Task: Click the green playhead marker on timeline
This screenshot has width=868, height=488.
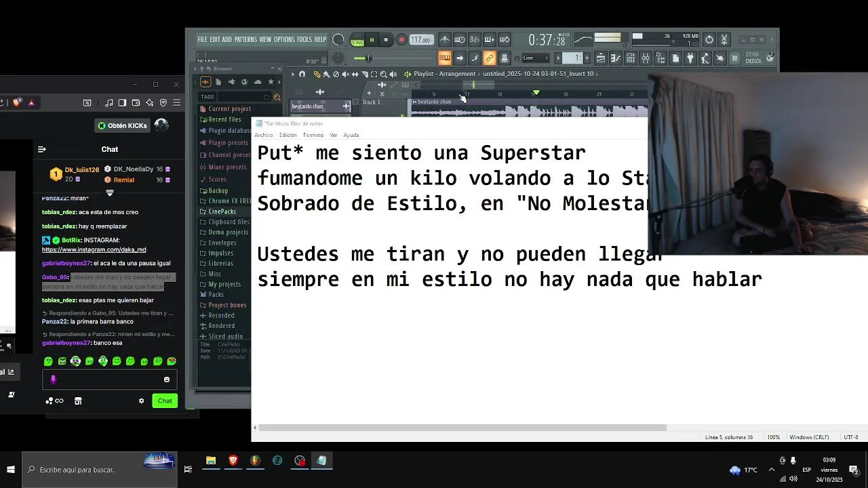Action: 536,93
